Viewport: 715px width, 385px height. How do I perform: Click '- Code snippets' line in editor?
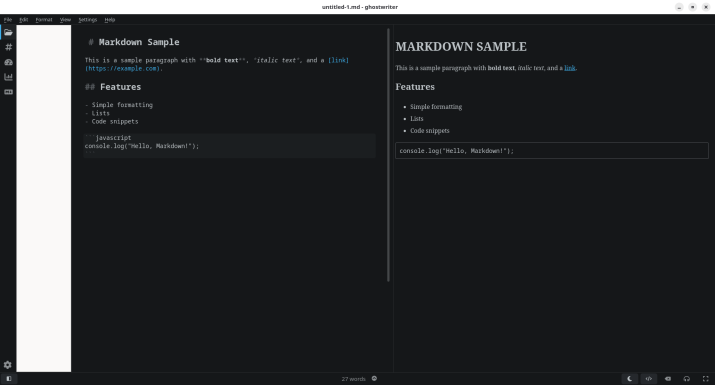coord(111,121)
